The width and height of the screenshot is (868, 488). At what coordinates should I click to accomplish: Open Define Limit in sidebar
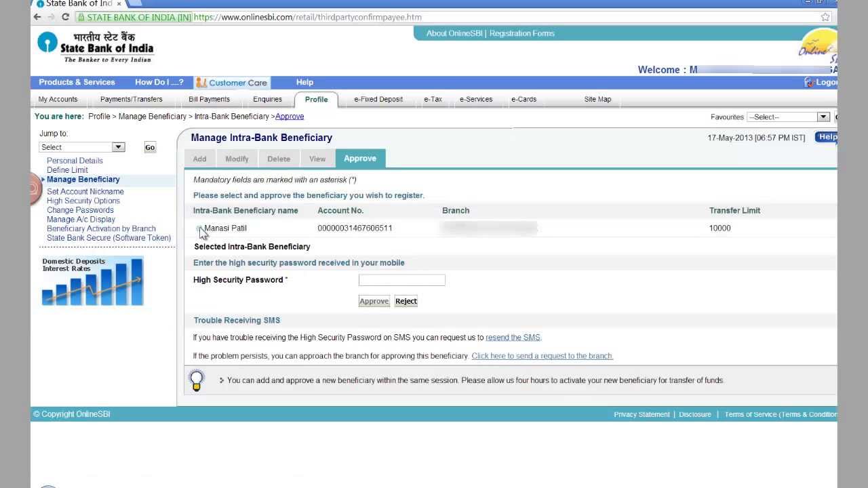(67, 170)
